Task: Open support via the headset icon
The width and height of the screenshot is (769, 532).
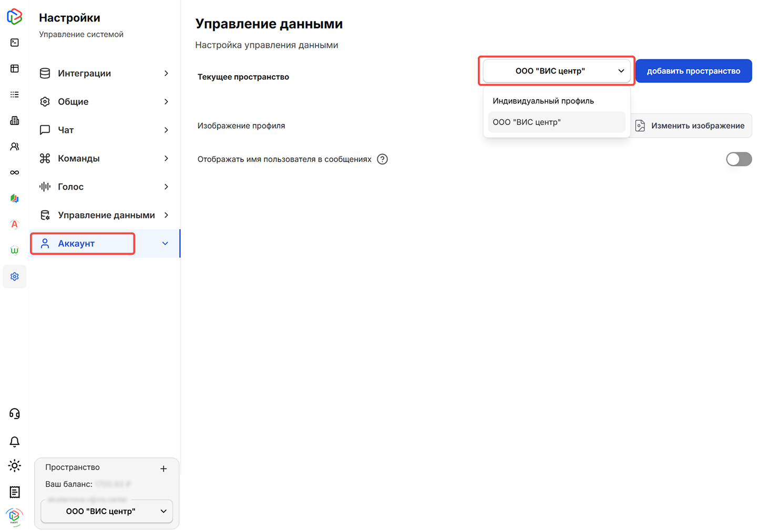Action: pyautogui.click(x=14, y=413)
